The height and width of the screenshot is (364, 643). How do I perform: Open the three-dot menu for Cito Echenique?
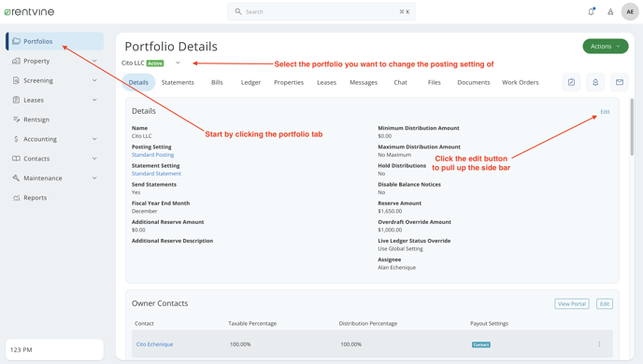599,344
